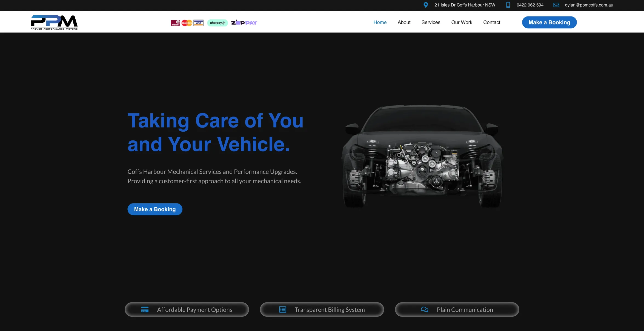Image resolution: width=644 pixels, height=331 pixels.
Task: Open the Services navigation menu
Action: pos(431,22)
